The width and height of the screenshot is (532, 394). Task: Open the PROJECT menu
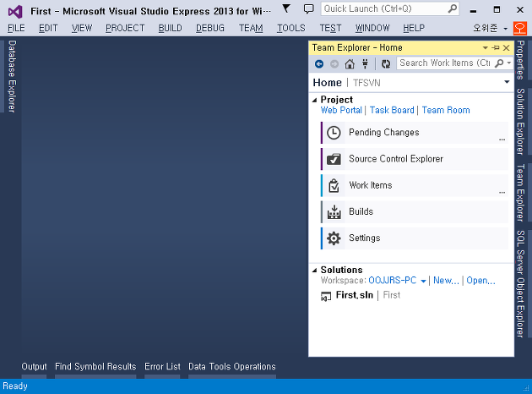125,28
